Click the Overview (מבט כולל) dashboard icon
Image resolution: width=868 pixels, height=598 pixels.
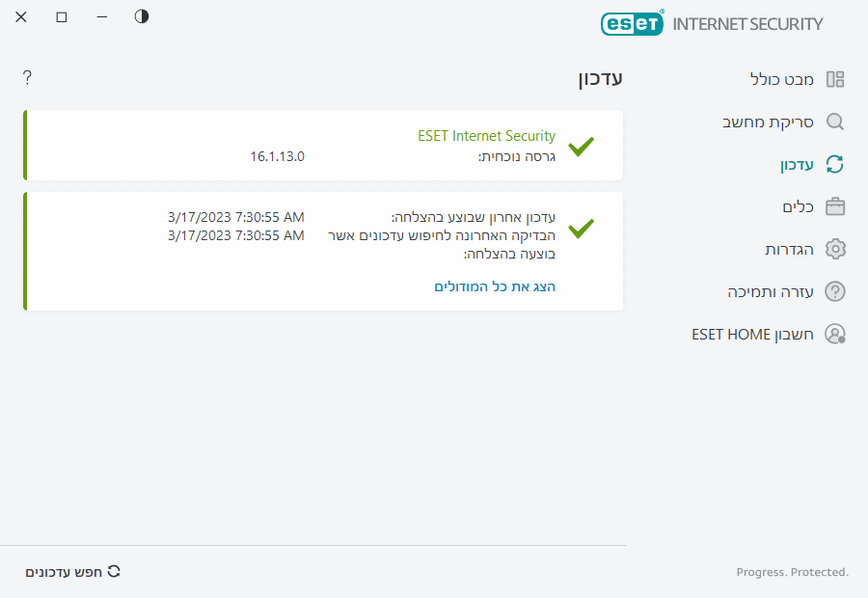(835, 79)
